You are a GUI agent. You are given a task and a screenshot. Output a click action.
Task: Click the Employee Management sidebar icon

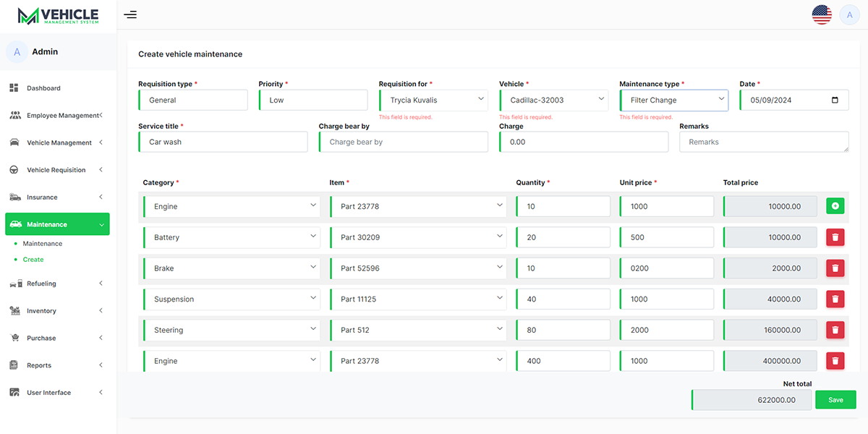pyautogui.click(x=15, y=115)
